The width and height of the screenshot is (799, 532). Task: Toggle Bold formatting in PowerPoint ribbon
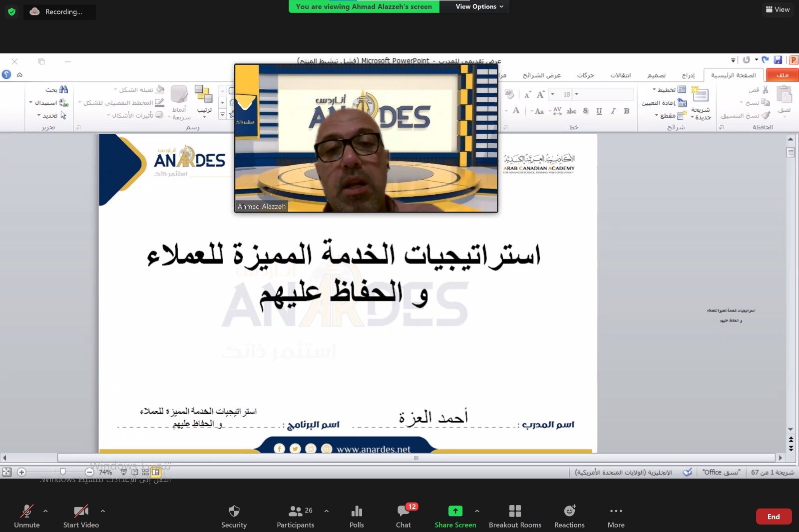tap(626, 111)
